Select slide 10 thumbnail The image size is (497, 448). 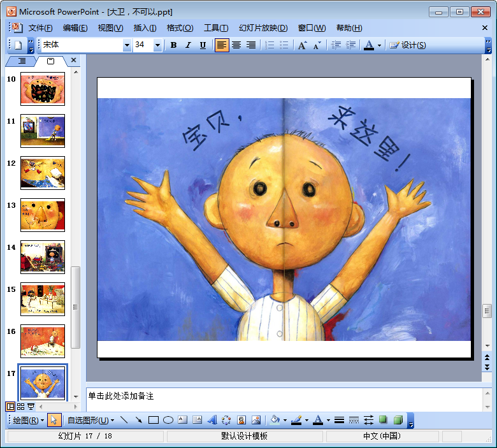pyautogui.click(x=43, y=89)
